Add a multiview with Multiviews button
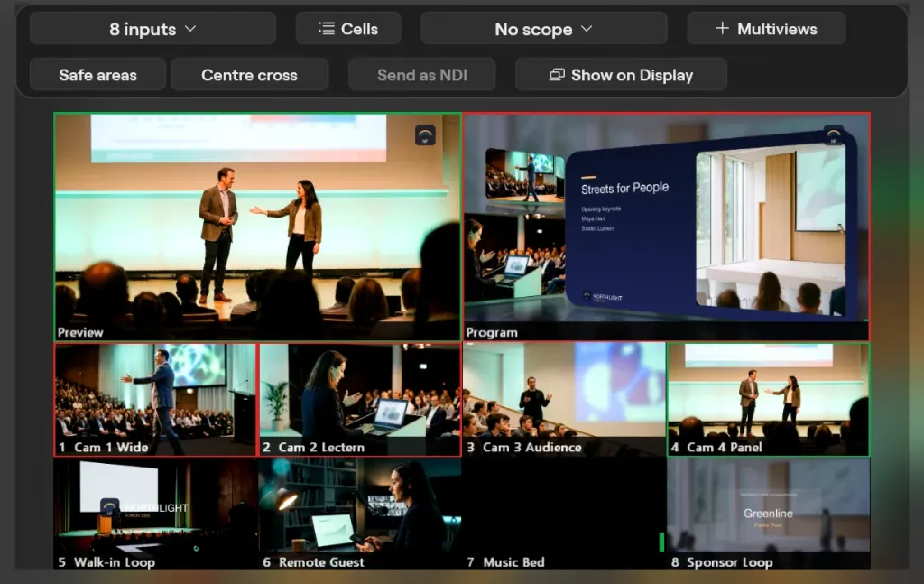The width and height of the screenshot is (924, 584). point(766,29)
